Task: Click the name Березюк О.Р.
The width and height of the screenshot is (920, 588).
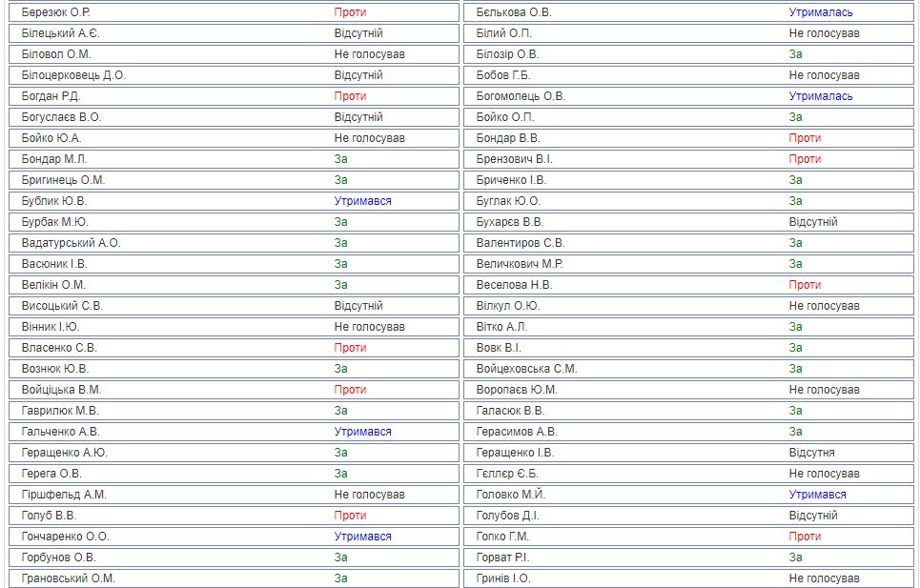Action: pyautogui.click(x=56, y=12)
